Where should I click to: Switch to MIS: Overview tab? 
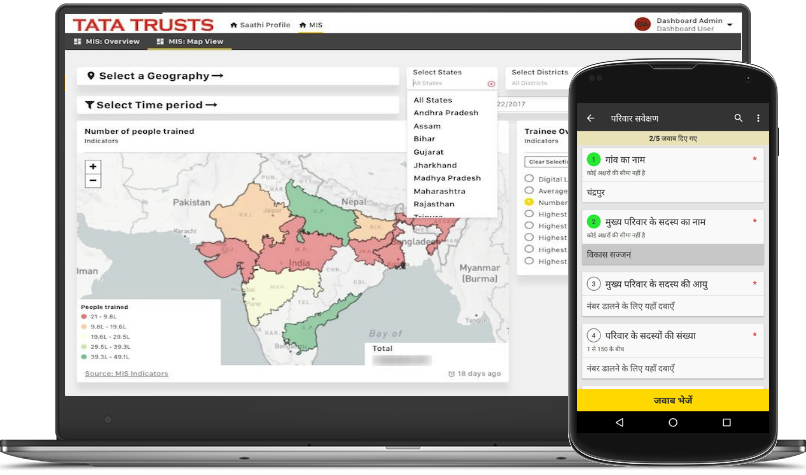(x=107, y=42)
